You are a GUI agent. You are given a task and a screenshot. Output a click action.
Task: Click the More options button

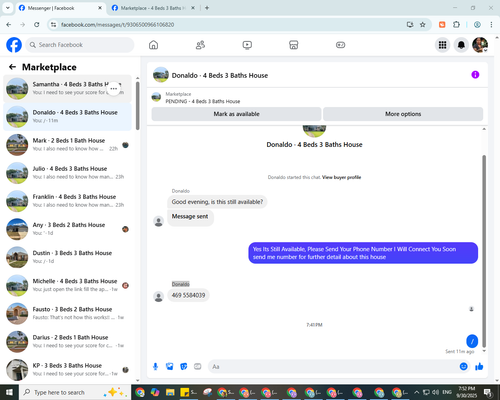point(403,114)
